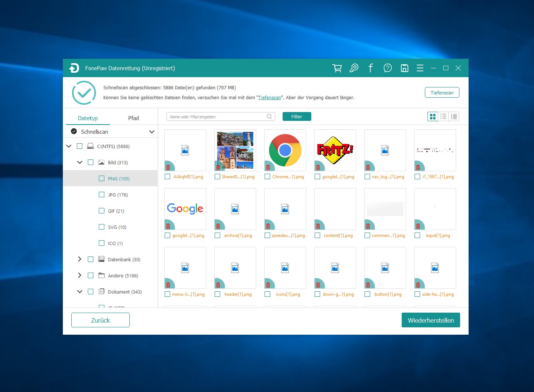The image size is (534, 392).
Task: Click the C: drive icon
Action: [x=90, y=146]
